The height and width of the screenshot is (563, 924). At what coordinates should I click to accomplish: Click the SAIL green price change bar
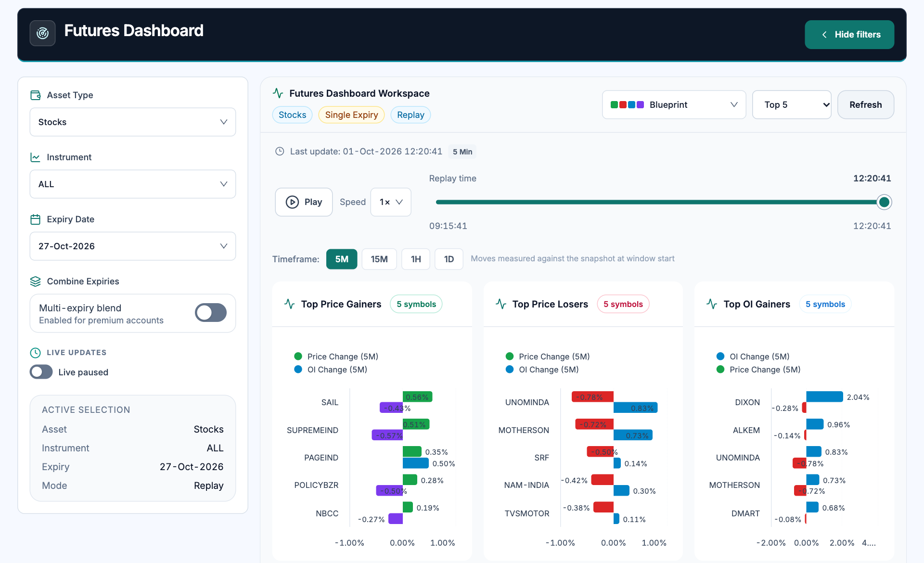coord(418,397)
